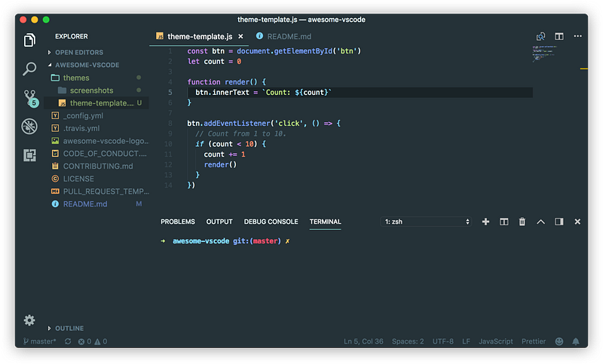603x364 pixels.
Task: Toggle panel position to the side
Action: click(x=559, y=222)
